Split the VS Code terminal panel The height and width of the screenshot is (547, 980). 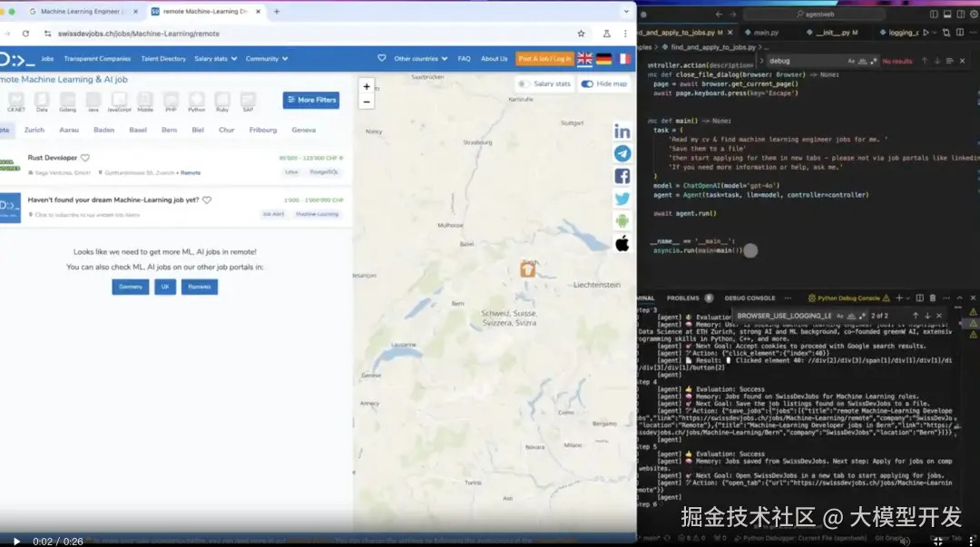pyautogui.click(x=919, y=298)
